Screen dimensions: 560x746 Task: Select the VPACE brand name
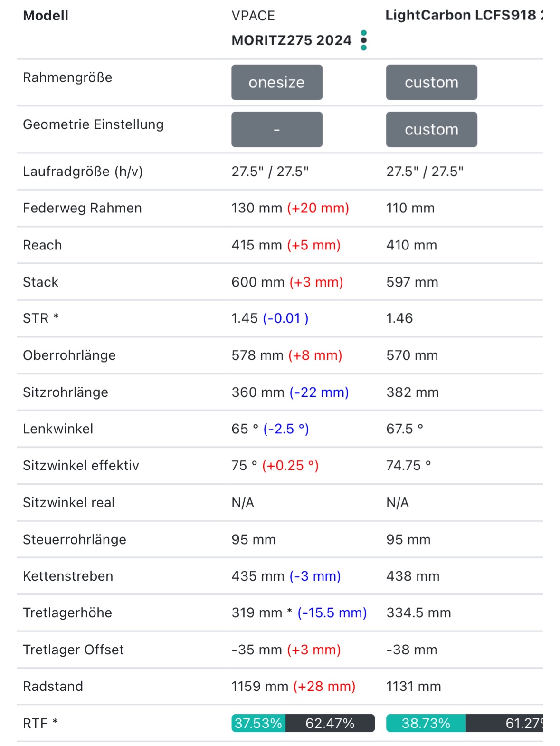click(253, 16)
